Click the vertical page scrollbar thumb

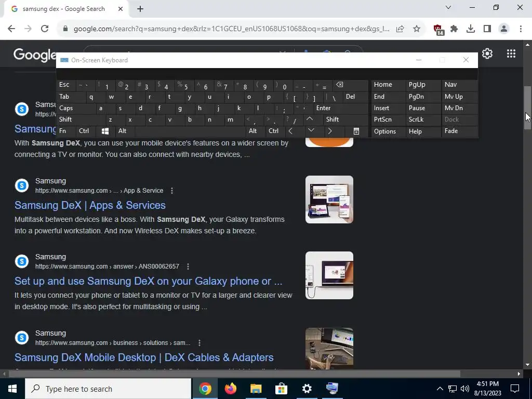coord(527,108)
